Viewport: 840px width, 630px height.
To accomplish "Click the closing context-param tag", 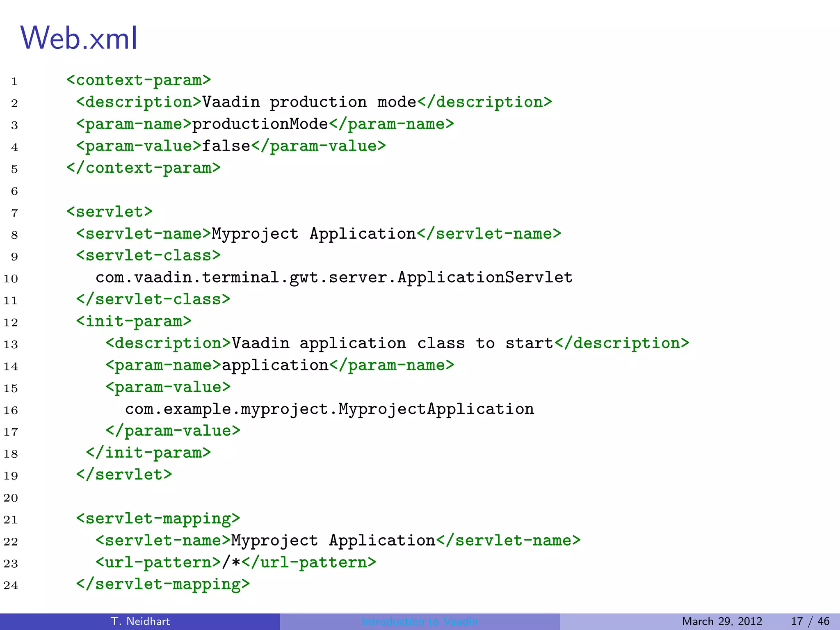I will coord(144,168).
